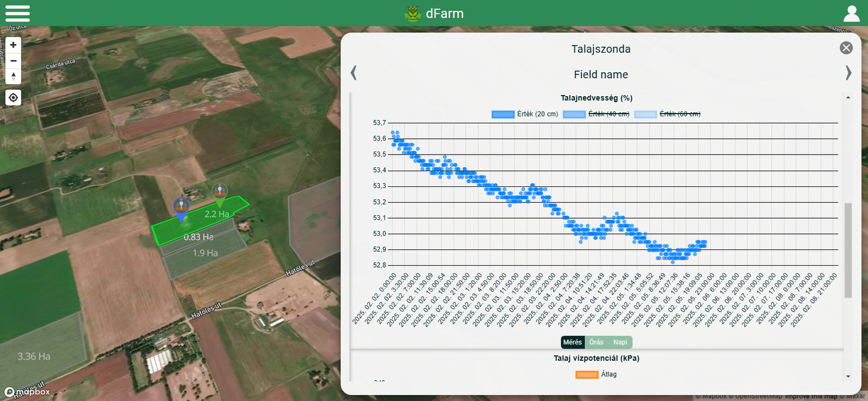This screenshot has width=868, height=401.
Task: Enable the Érték (60 cm) data series
Action: coord(667,114)
